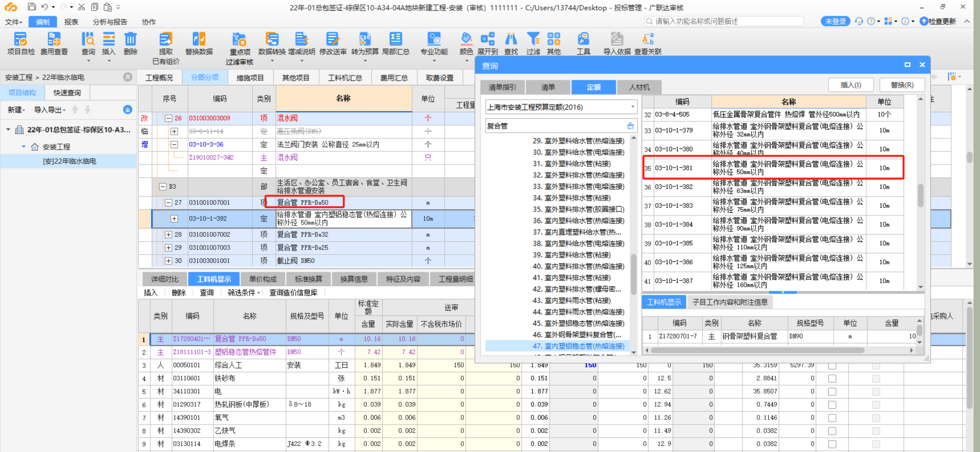Click the 查找 find binoculars icon
This screenshot has height=452, width=980.
click(511, 44)
